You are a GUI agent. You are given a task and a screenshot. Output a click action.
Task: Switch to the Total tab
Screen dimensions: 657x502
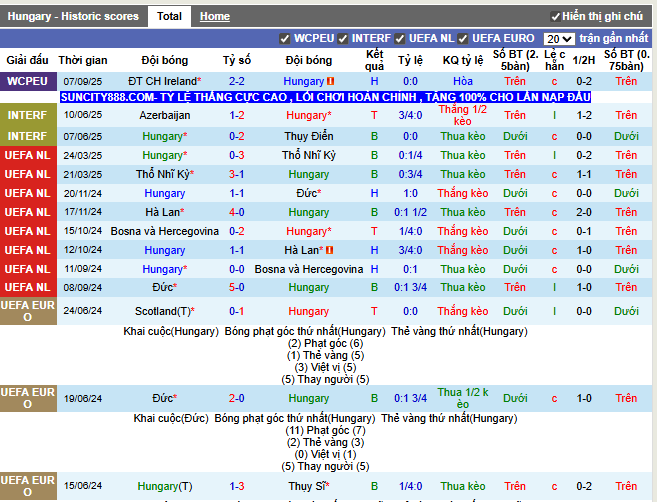pyautogui.click(x=169, y=16)
